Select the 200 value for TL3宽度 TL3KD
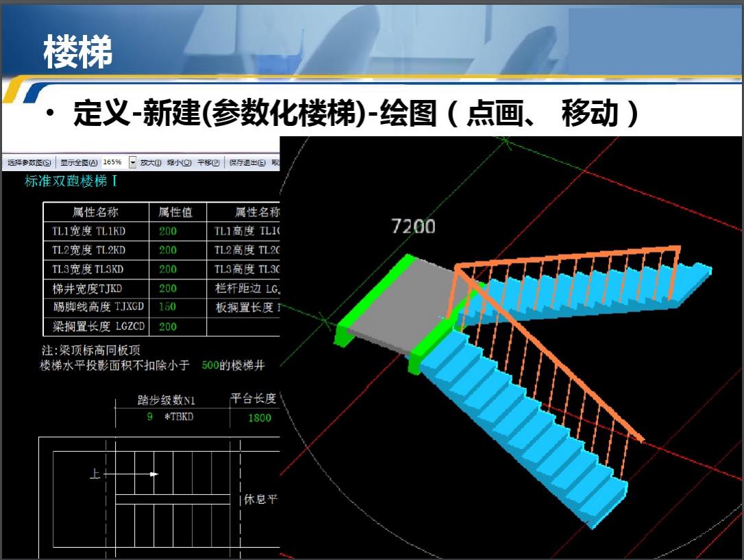744x560 pixels. click(x=168, y=269)
